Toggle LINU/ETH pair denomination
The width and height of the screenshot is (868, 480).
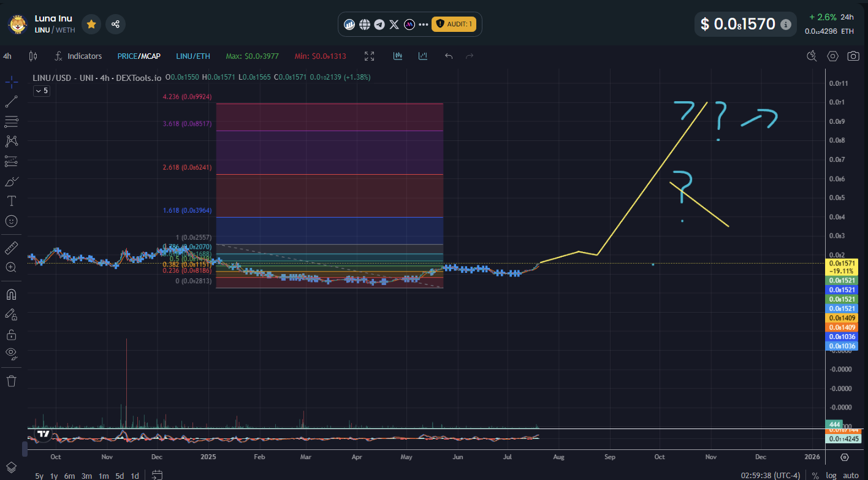point(193,56)
